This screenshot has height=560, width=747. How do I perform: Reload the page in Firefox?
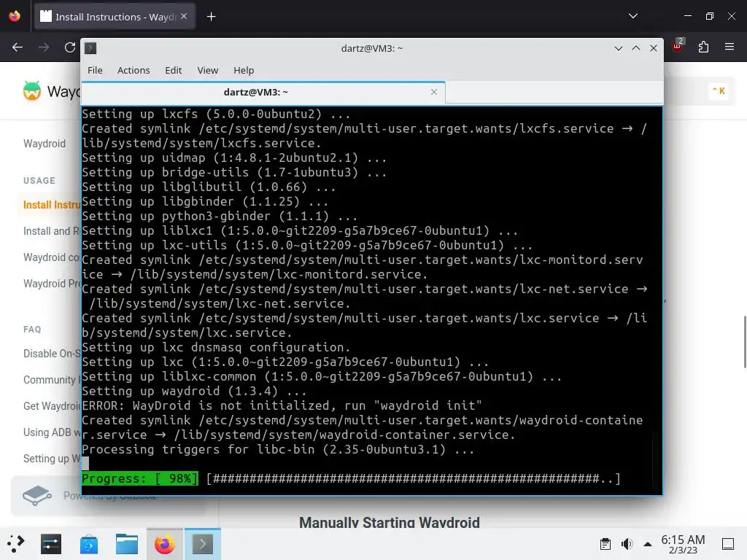(x=70, y=47)
